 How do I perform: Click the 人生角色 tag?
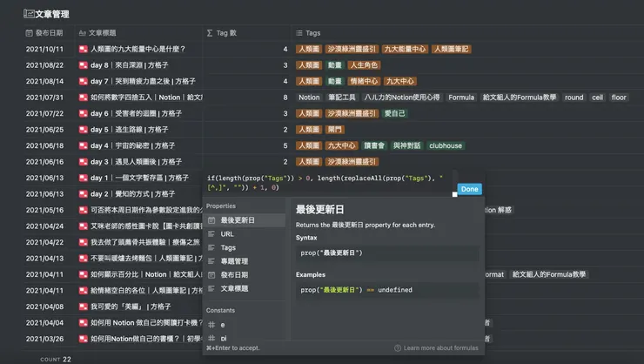tap(364, 65)
